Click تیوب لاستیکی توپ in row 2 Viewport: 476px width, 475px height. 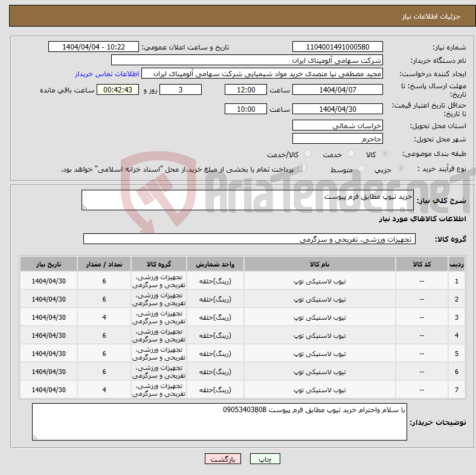(x=320, y=300)
